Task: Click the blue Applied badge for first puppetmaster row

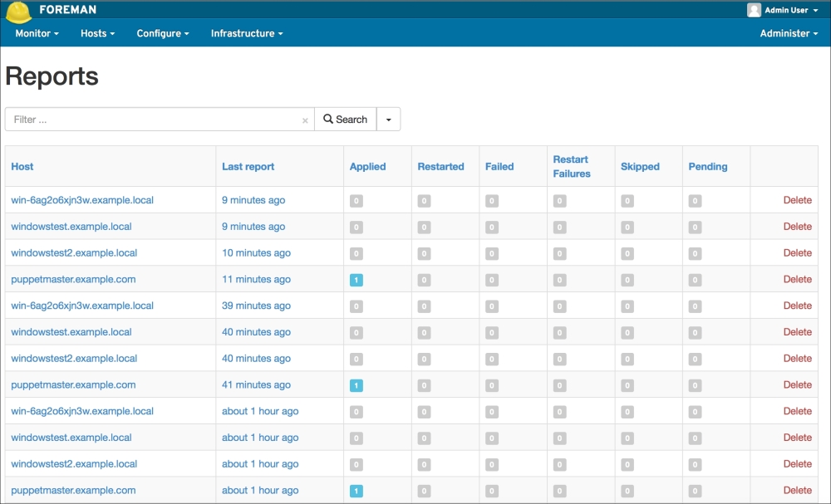Action: coord(356,280)
